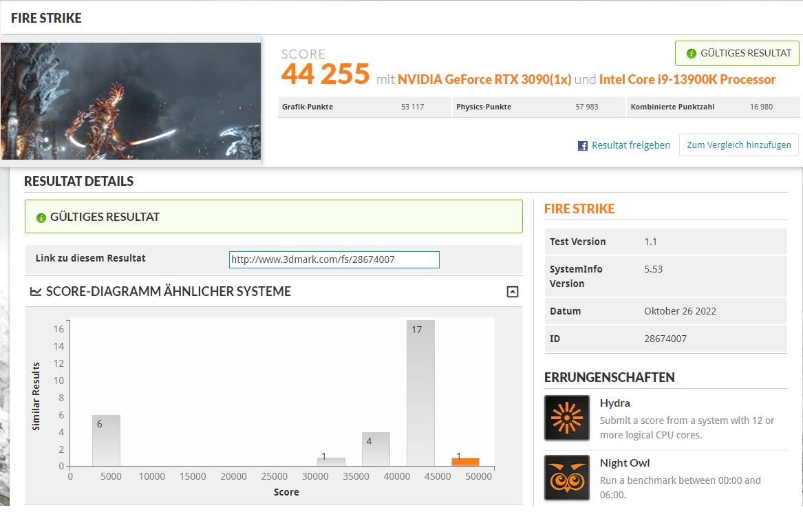Screen dimensions: 803x532
Task: Click the Intel Core i9-13900K Processor link
Action: (x=687, y=79)
